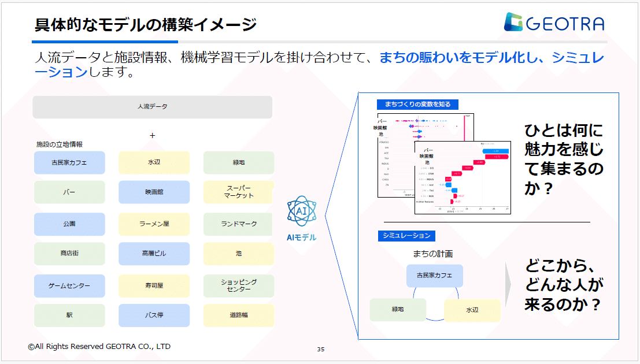Toggle the ラーメン屋 facility tile
Viewport: 640px width, 364px height.
coord(154,224)
